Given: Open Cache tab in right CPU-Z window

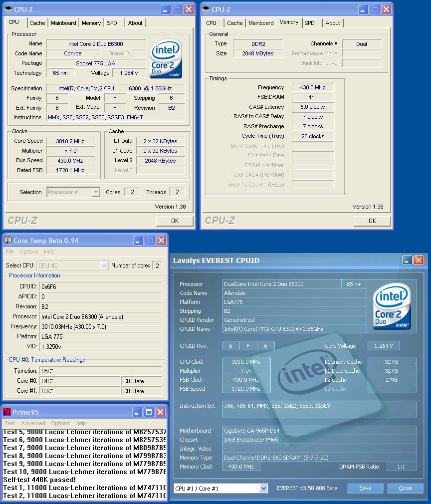Looking at the screenshot, I should point(234,23).
